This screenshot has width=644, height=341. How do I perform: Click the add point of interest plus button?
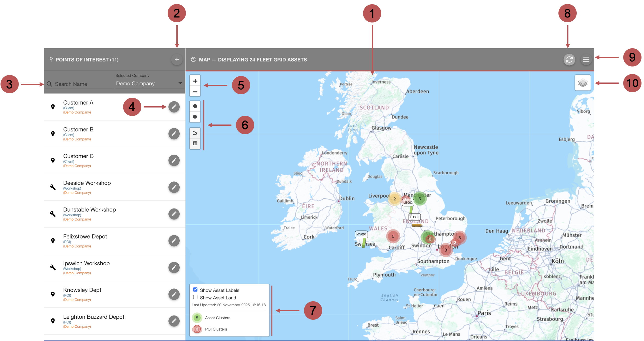coord(177,59)
